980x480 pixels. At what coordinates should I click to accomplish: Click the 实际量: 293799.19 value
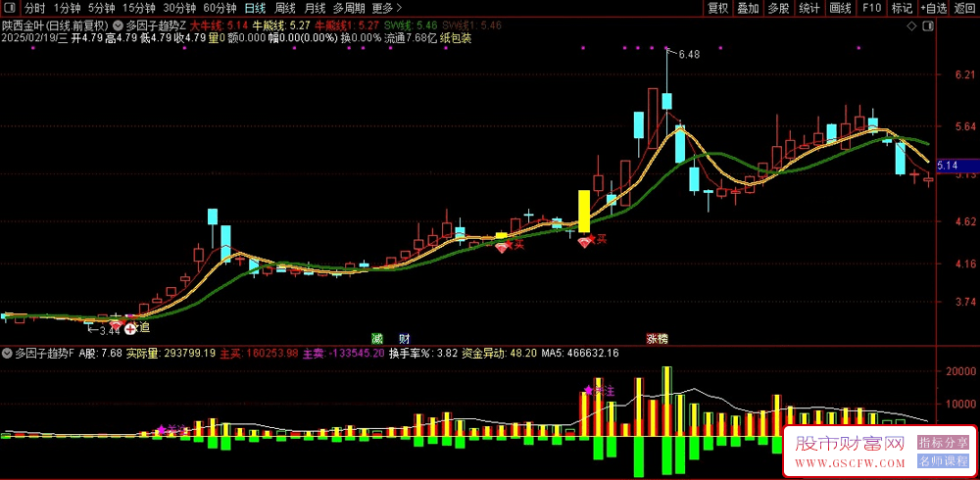point(171,353)
